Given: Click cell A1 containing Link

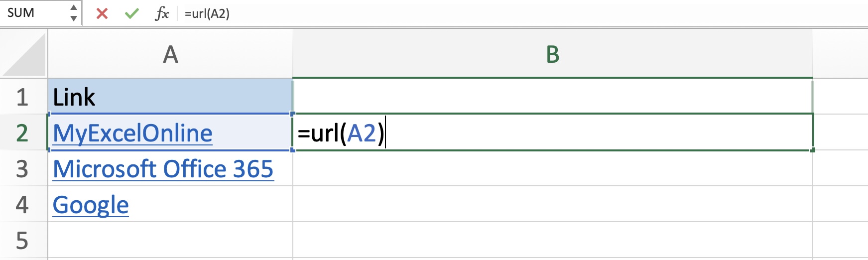Looking at the screenshot, I should 170,97.
